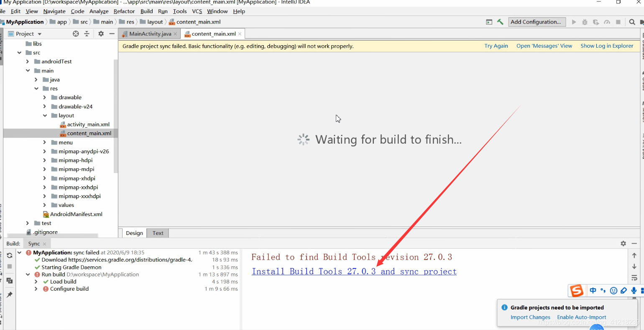644x330 pixels.
Task: Switch to the Text editor tab
Action: (x=158, y=233)
